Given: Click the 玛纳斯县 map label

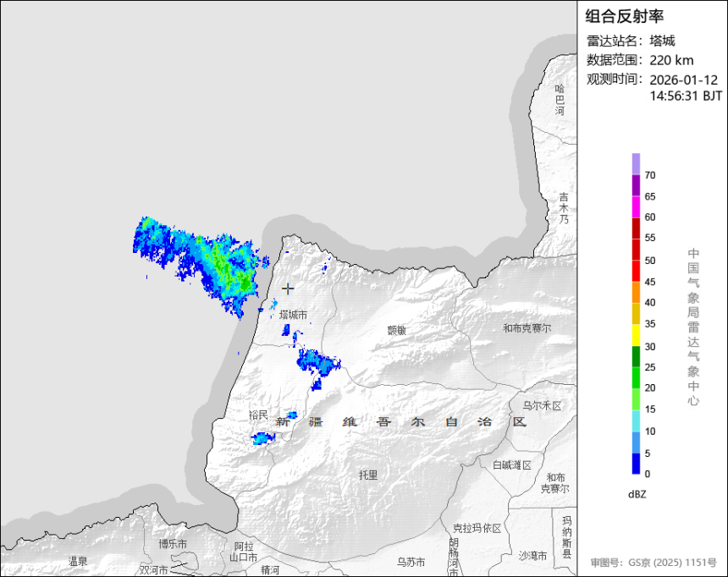Looking at the screenshot, I should tap(567, 537).
